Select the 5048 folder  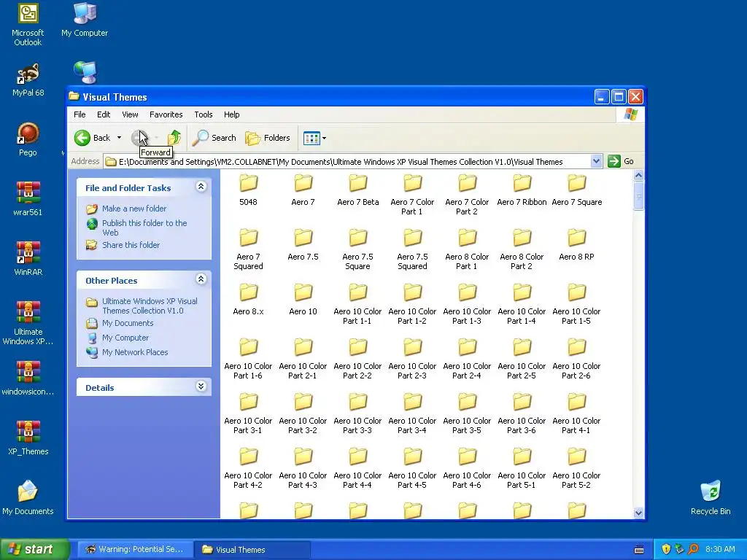(x=248, y=190)
